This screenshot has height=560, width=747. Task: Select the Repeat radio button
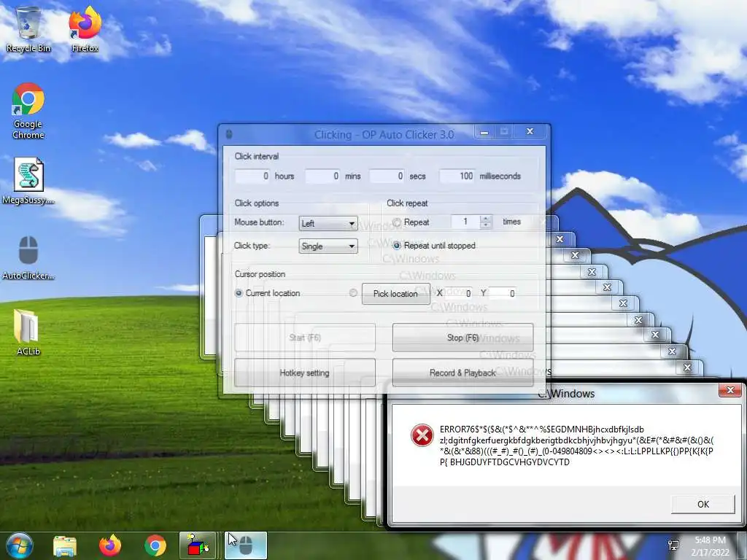coord(397,222)
